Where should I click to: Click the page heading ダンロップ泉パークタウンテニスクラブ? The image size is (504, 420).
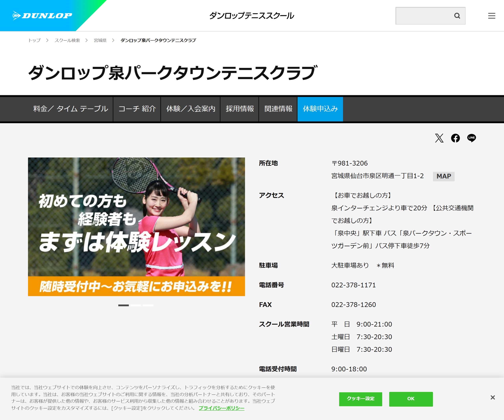point(173,73)
